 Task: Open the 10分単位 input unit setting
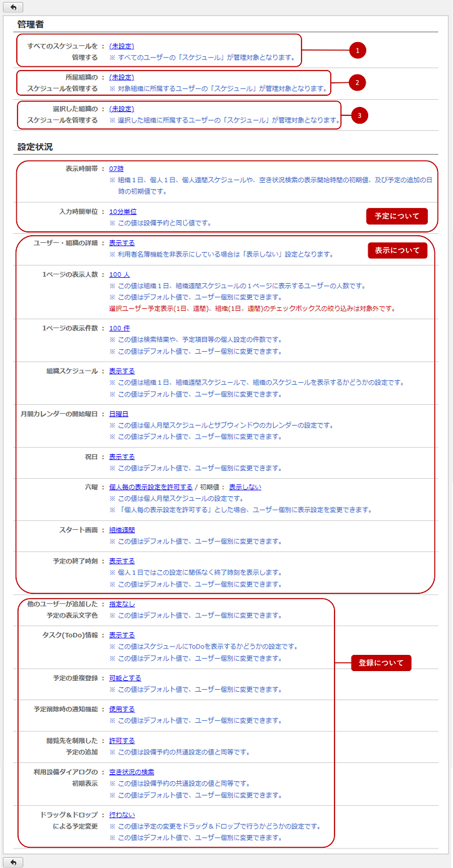click(x=123, y=211)
